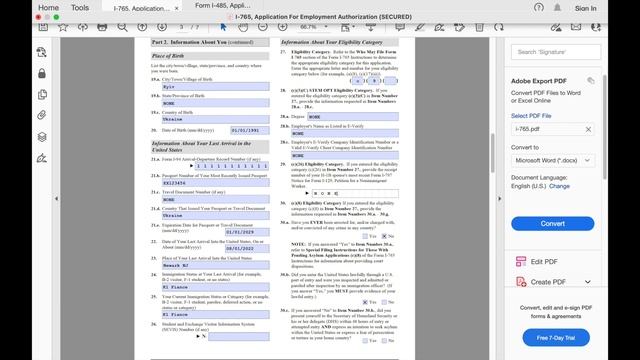Add a comment with speech bubble icon
Screen dimensions: 640x360
400,27
